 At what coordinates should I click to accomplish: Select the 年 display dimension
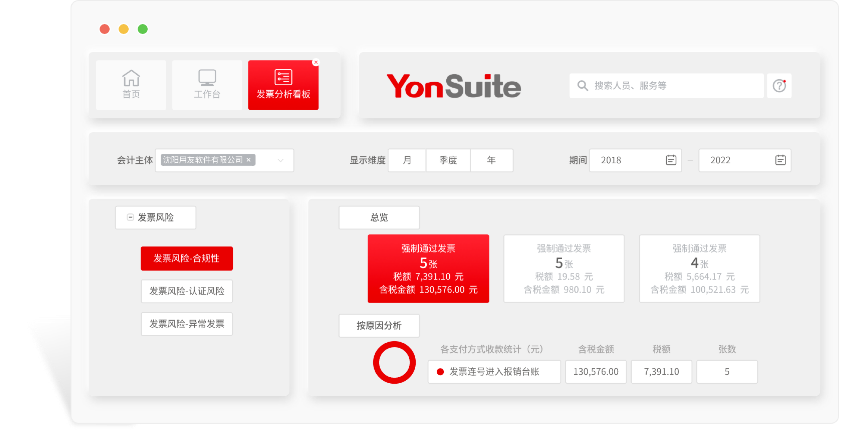pos(491,160)
